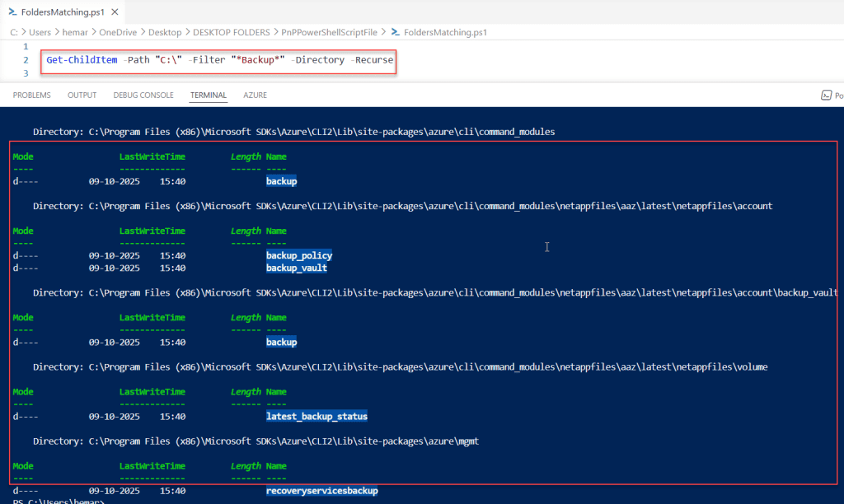844x504 pixels.
Task: Open the DEBUG CONSOLE tab
Action: click(143, 96)
